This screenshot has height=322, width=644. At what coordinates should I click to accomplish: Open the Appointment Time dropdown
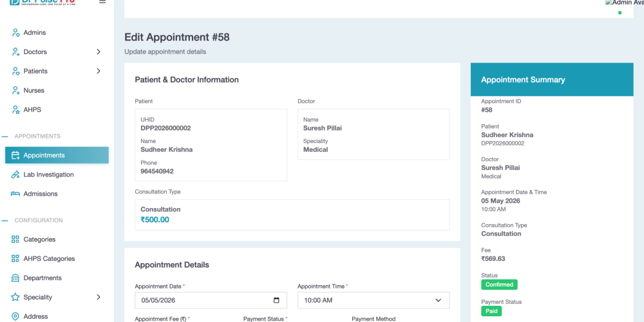(x=374, y=300)
